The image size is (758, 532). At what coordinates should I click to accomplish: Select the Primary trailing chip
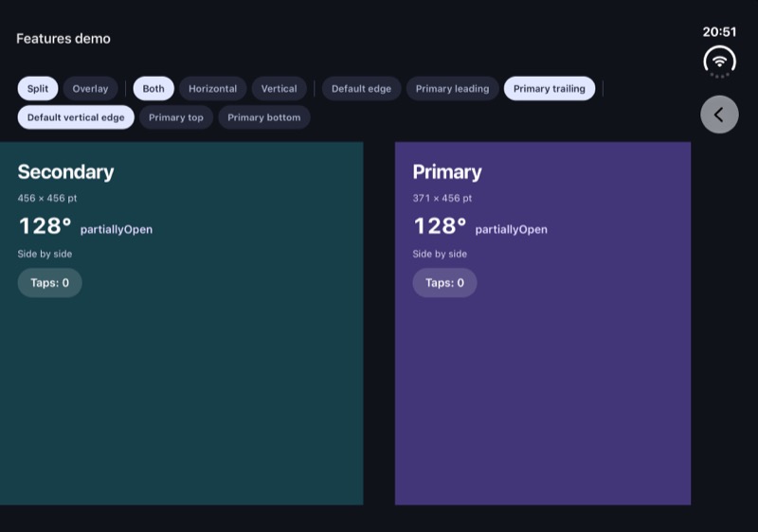point(550,88)
